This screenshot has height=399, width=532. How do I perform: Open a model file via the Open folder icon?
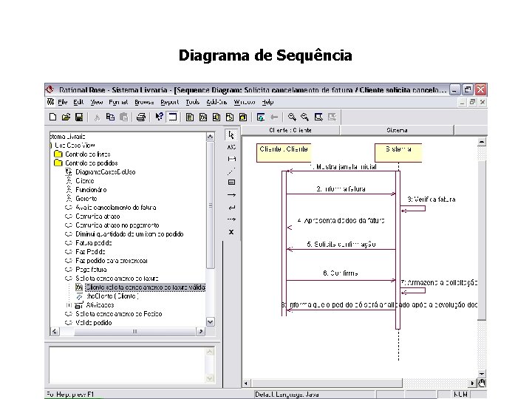pyautogui.click(x=66, y=117)
